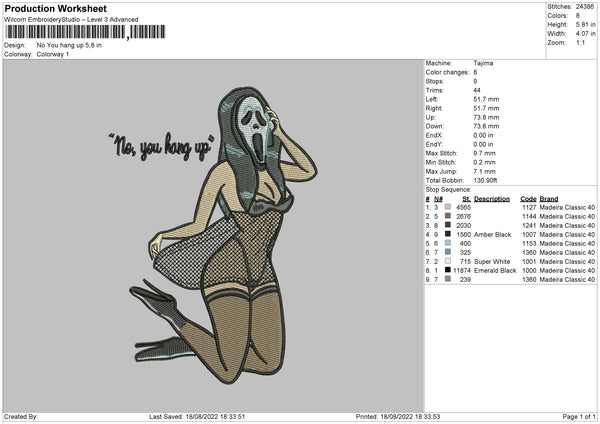Click the Zoom value 1:1
This screenshot has width=600, height=424.
pyautogui.click(x=580, y=43)
